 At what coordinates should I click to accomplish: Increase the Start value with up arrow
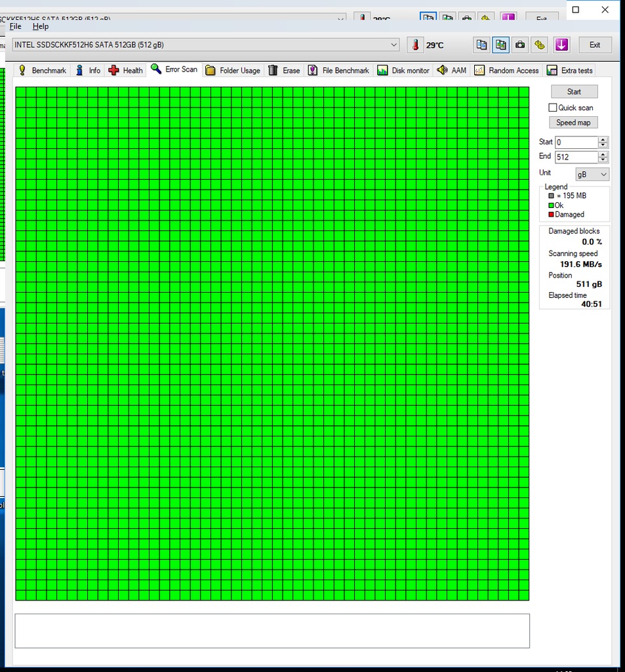pyautogui.click(x=603, y=139)
